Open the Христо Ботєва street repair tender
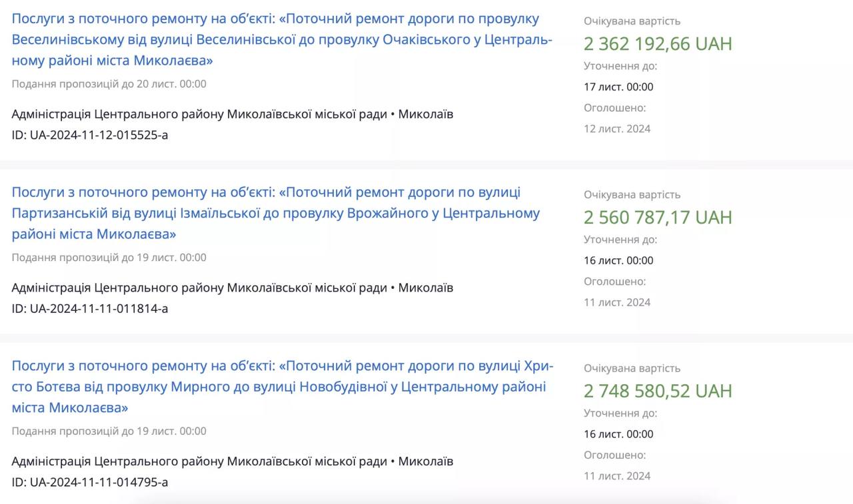The width and height of the screenshot is (853, 504). [x=282, y=386]
